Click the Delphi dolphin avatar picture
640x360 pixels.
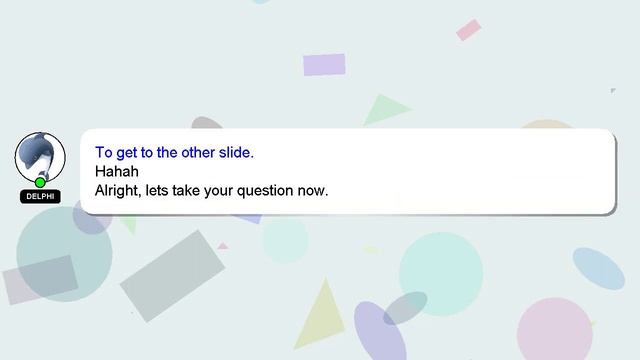pyautogui.click(x=40, y=157)
